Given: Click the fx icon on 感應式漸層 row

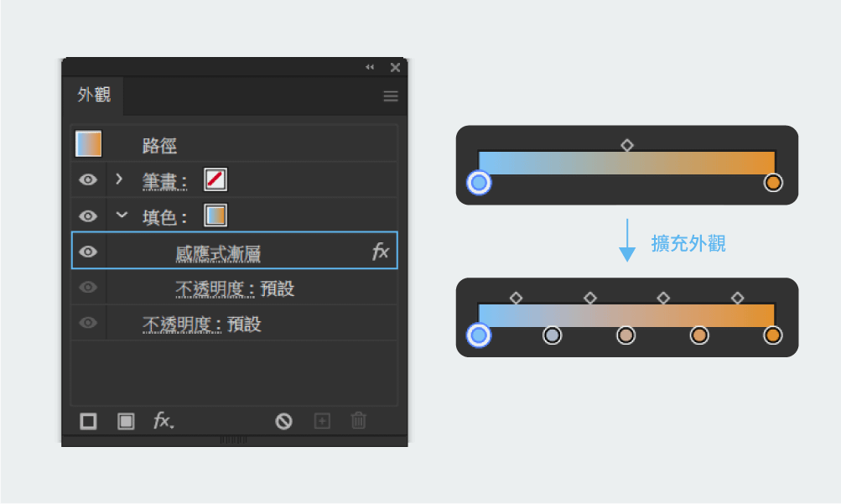Looking at the screenshot, I should tap(381, 252).
